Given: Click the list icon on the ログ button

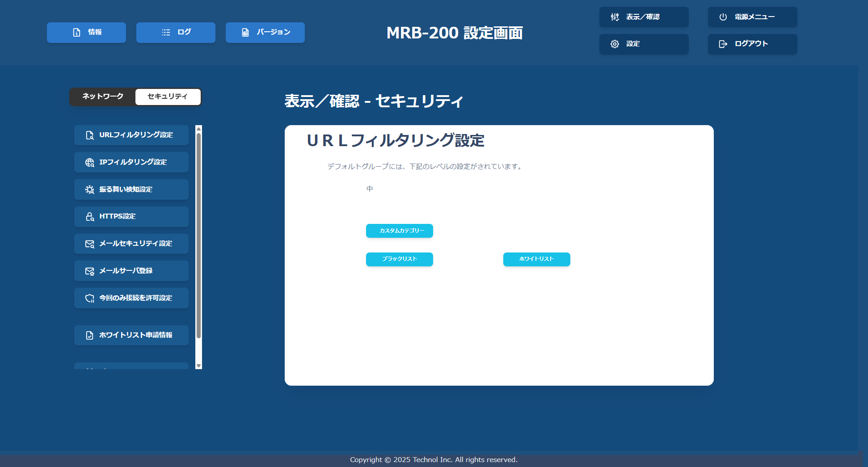Looking at the screenshot, I should click(x=166, y=33).
